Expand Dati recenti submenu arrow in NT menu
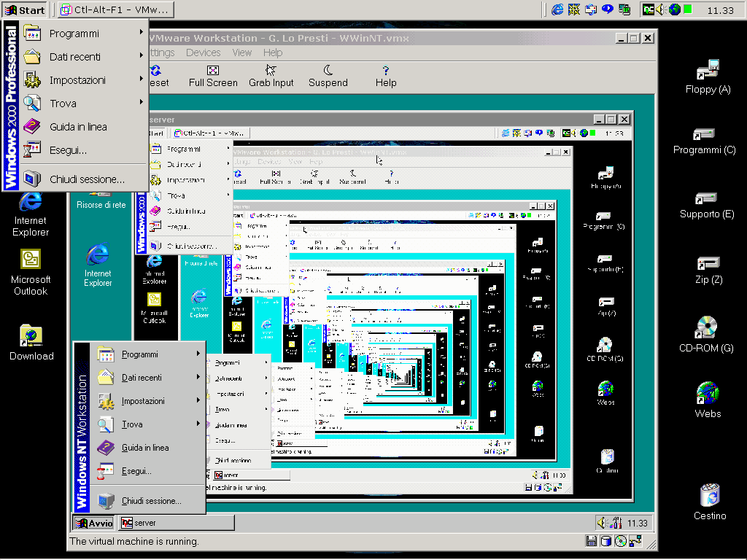 pos(198,377)
